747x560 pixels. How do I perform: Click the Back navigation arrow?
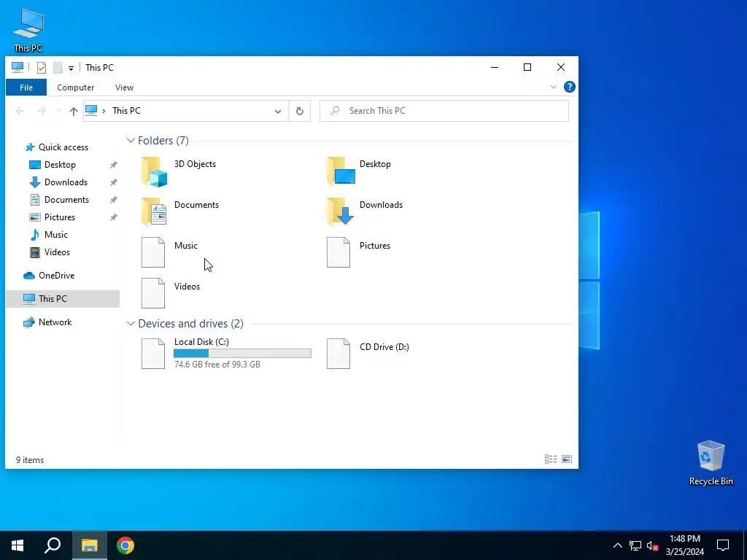[20, 111]
